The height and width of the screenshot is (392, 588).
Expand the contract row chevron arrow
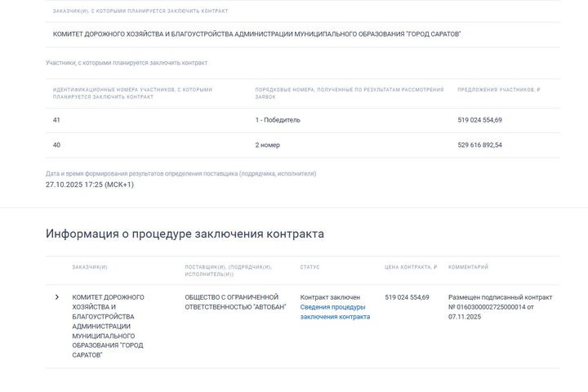point(56,297)
